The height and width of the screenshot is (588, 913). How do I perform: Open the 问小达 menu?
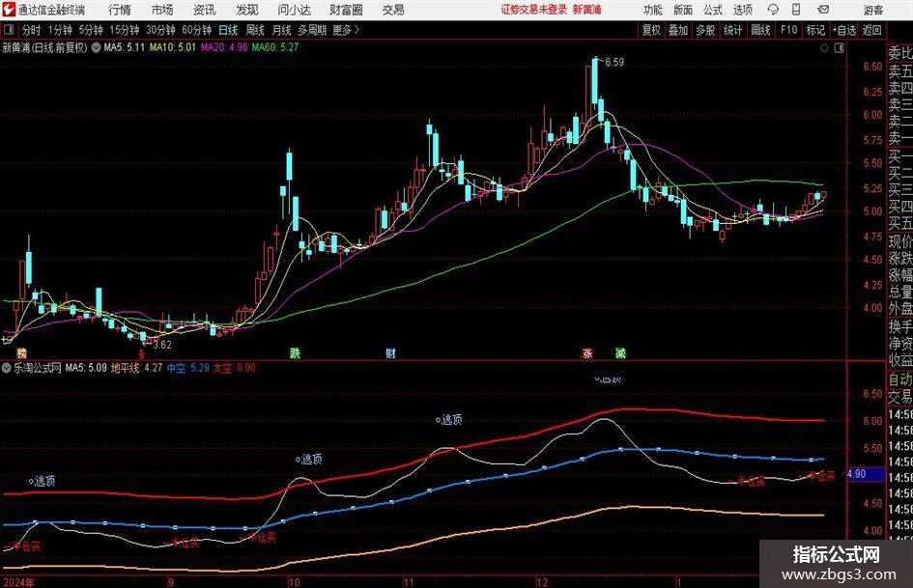click(x=294, y=10)
